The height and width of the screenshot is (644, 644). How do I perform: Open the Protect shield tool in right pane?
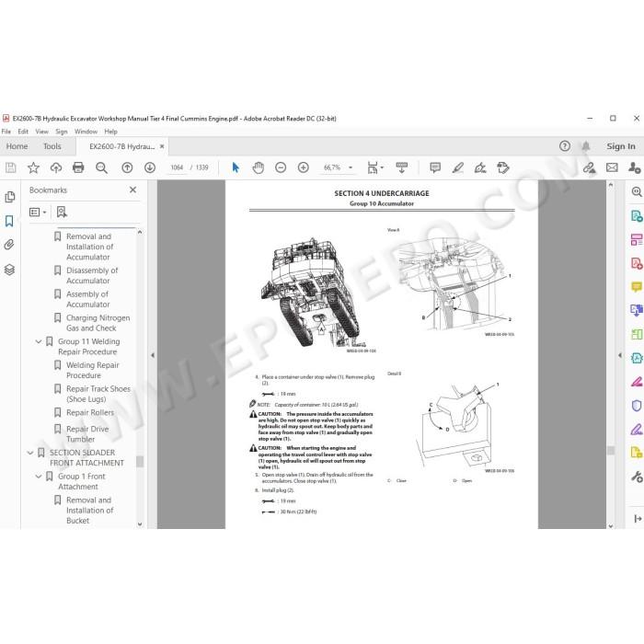(x=637, y=406)
